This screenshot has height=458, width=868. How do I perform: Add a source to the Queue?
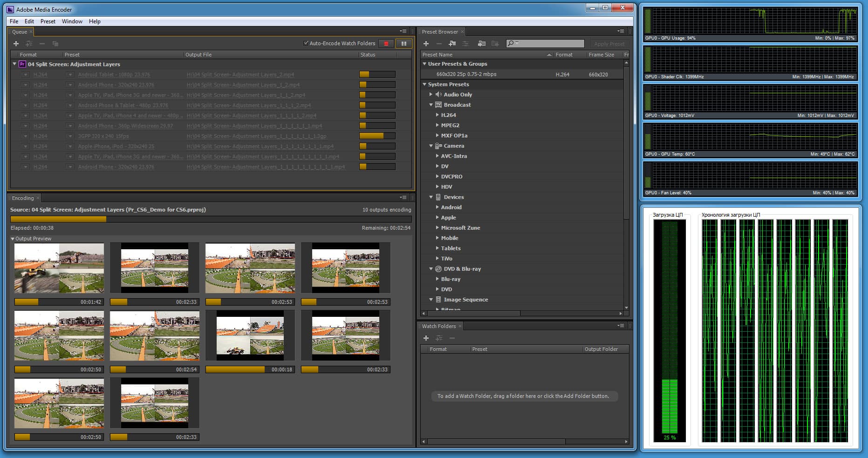click(x=16, y=43)
